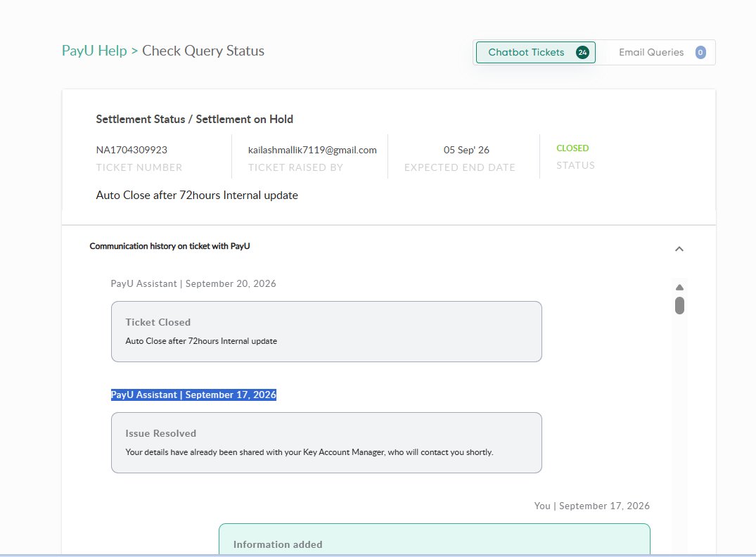Click the Issue Resolved message card
The width and height of the screenshot is (756, 557).
click(326, 442)
